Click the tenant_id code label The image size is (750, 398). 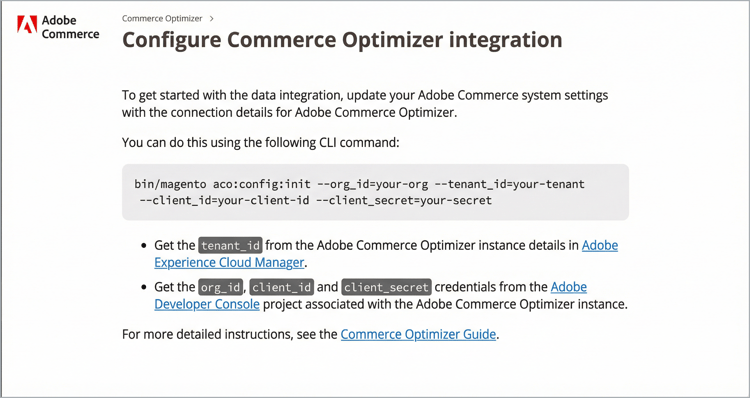(231, 246)
